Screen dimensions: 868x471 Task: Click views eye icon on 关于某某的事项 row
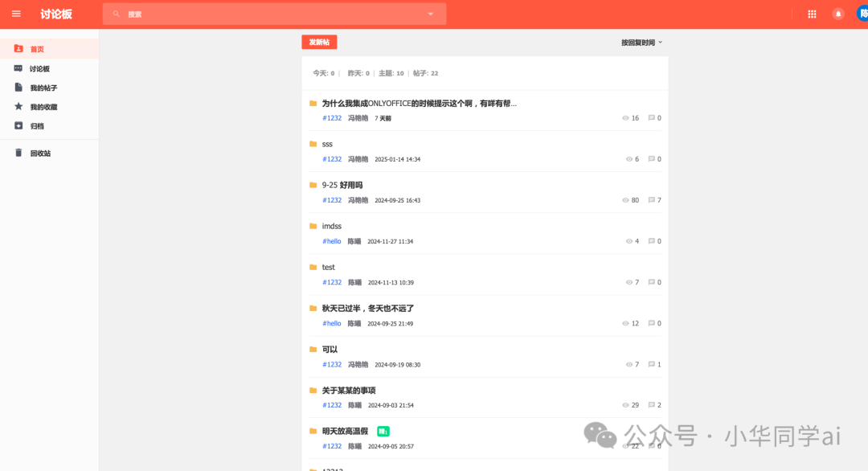[625, 405]
